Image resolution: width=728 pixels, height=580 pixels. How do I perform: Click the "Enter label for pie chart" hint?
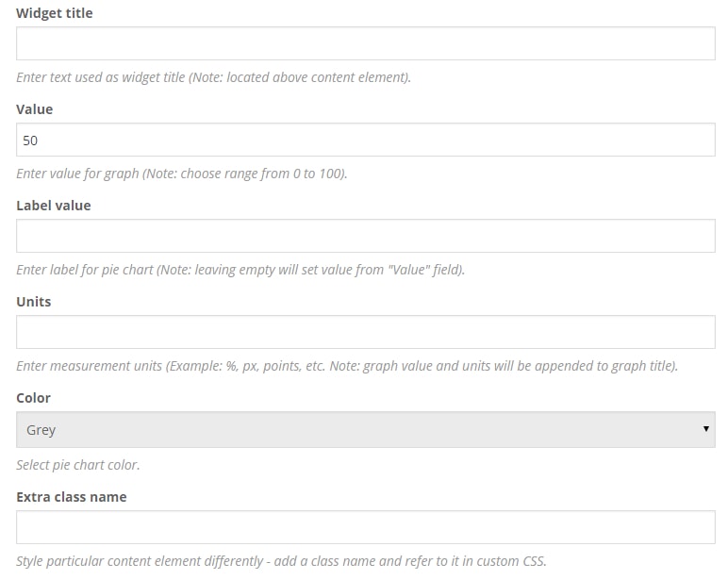(x=240, y=270)
